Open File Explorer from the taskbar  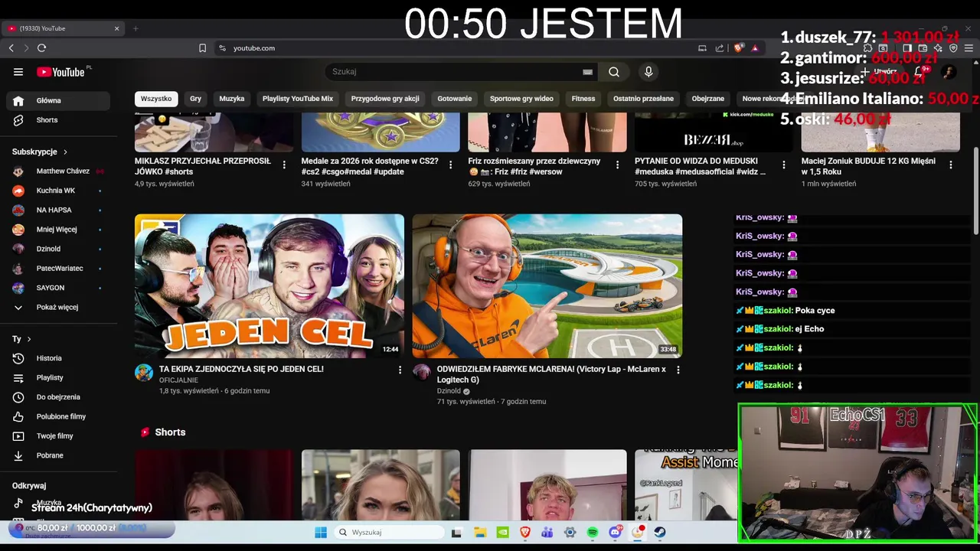[480, 533]
